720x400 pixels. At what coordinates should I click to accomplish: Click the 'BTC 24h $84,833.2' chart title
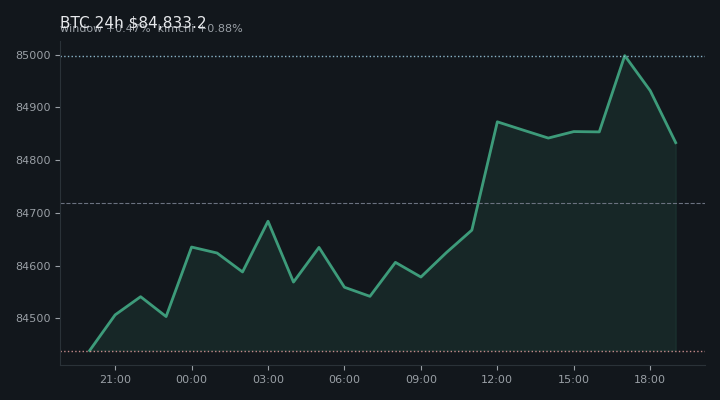[x=133, y=22]
